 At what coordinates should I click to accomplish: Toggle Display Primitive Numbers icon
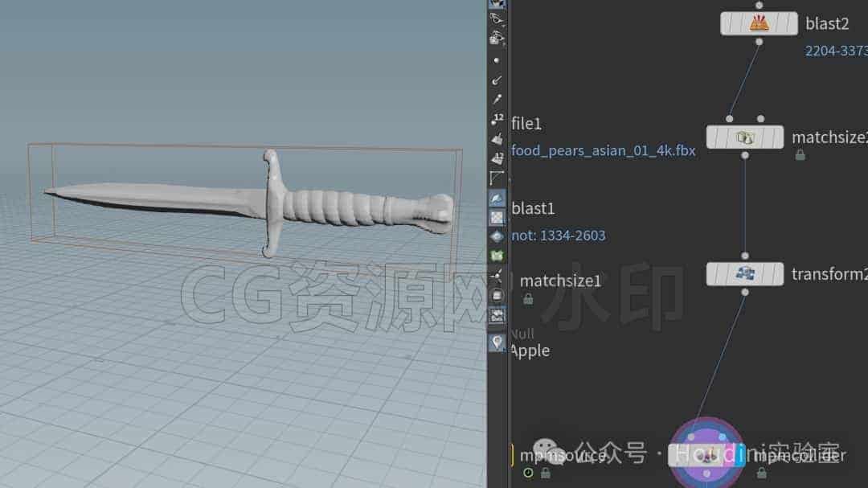coord(497,158)
